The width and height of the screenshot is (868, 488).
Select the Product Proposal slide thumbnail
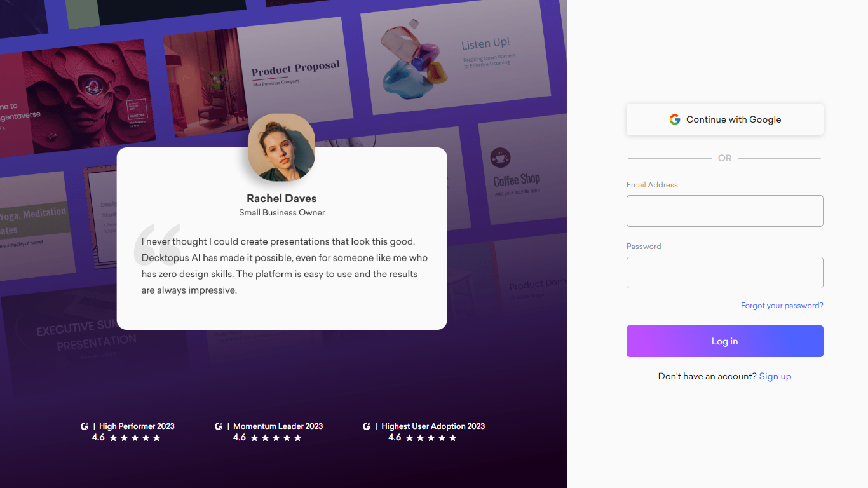coord(259,76)
